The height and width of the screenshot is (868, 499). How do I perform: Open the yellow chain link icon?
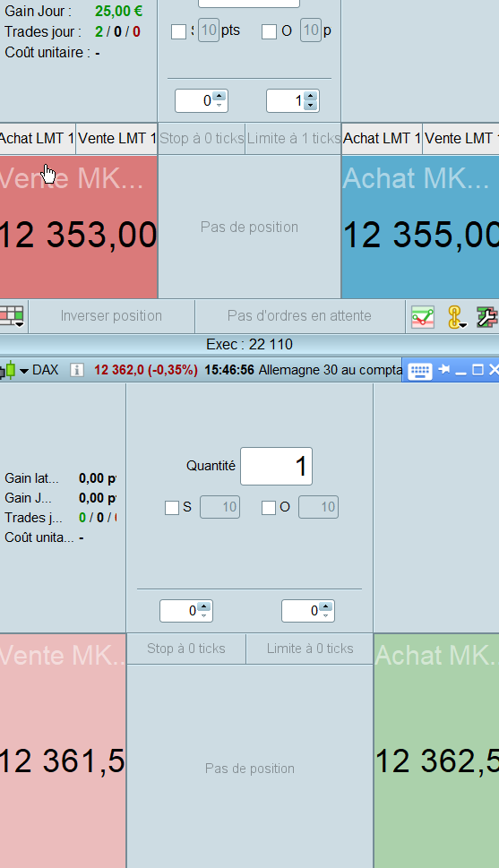[456, 316]
